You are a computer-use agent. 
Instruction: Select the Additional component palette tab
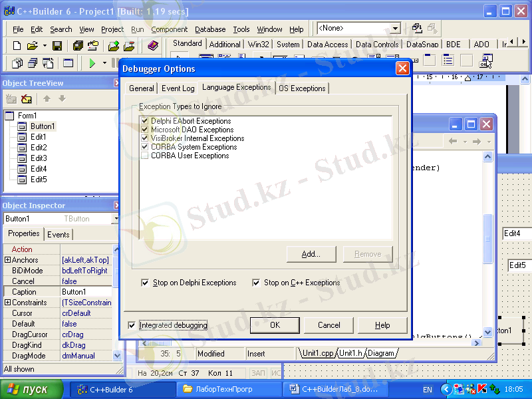(225, 45)
